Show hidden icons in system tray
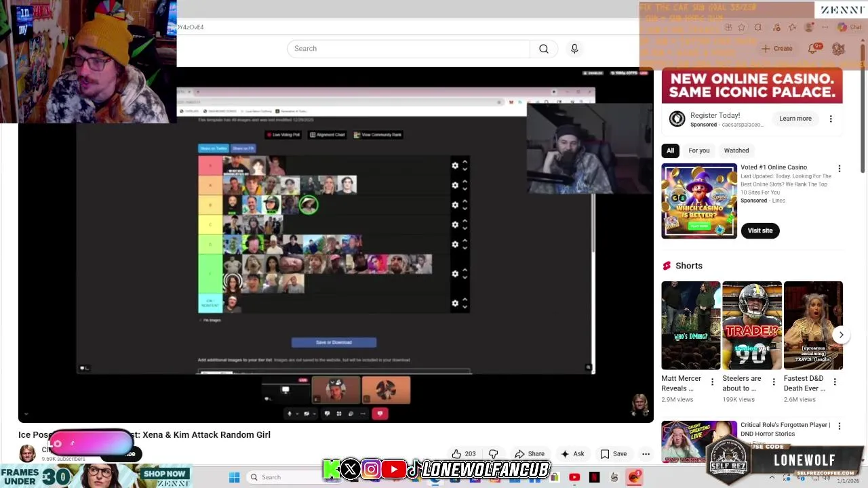Viewport: 868px width, 488px height. [772, 477]
